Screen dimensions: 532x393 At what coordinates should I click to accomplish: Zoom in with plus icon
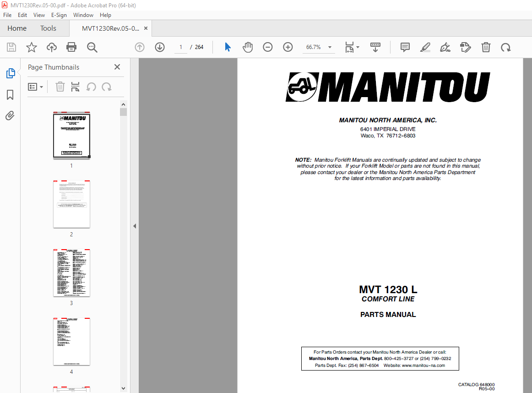288,47
